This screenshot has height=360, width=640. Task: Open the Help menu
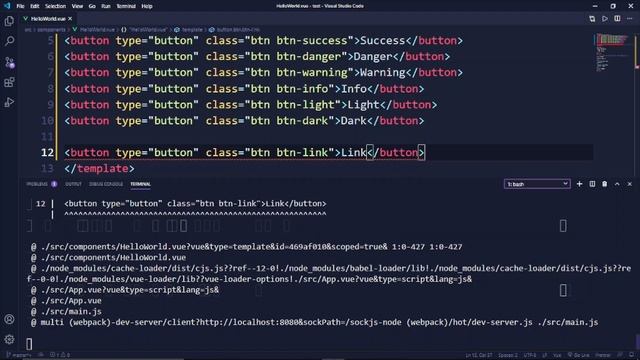pos(147,6)
